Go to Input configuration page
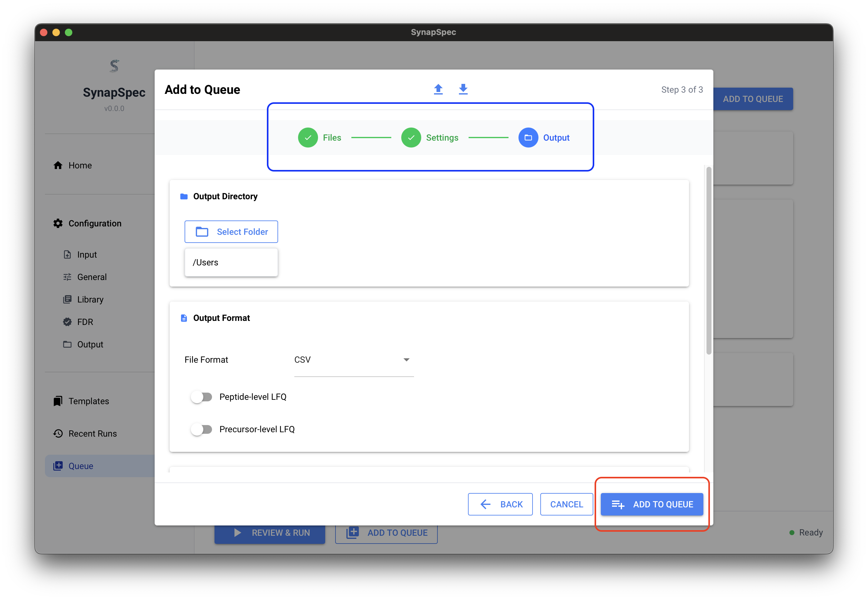The height and width of the screenshot is (600, 868). coord(87,254)
